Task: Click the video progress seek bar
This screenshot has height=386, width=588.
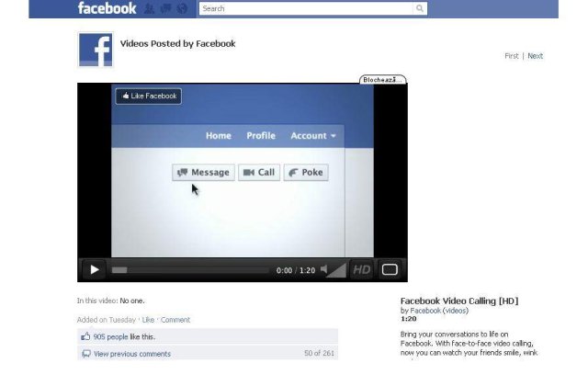Action: coord(190,270)
